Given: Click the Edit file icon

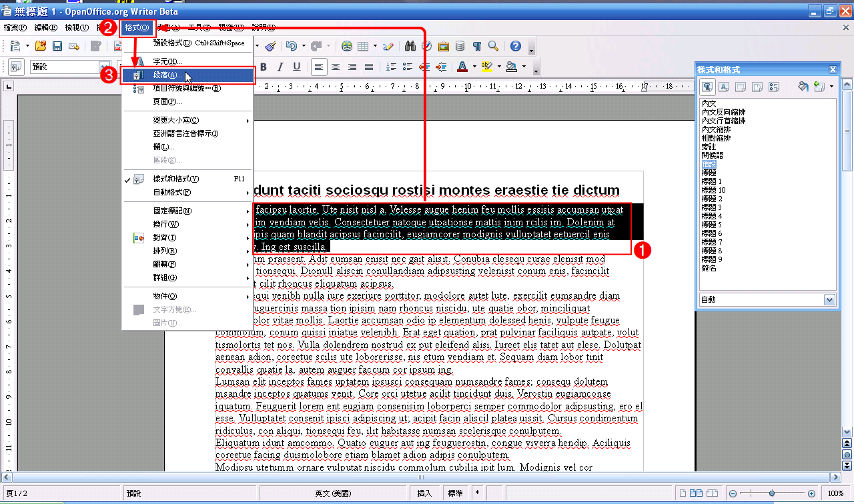Looking at the screenshot, I should pos(96,46).
